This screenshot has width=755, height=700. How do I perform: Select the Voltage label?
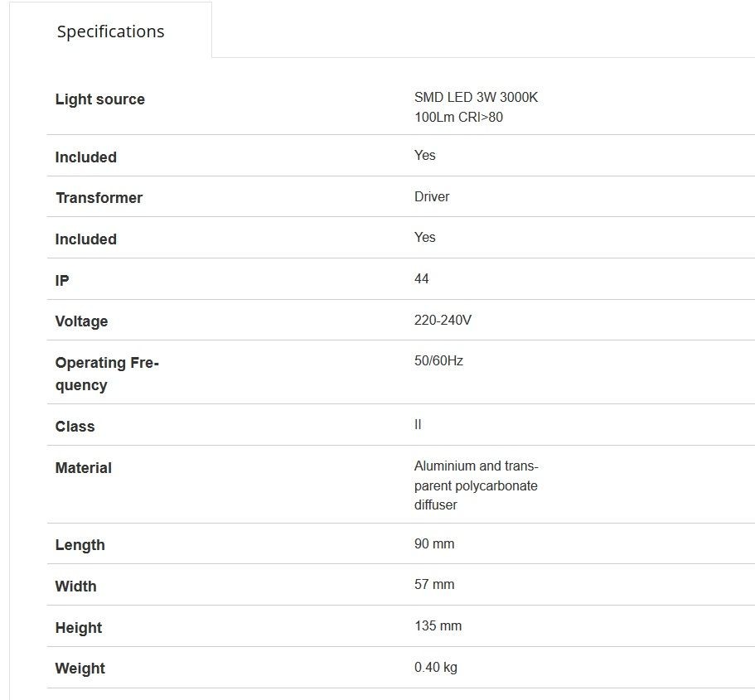point(81,321)
